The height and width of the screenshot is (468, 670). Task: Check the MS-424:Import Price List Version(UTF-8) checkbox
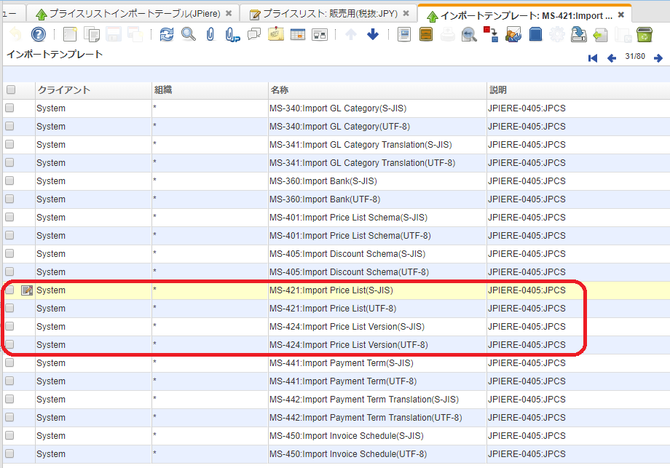tap(9, 344)
